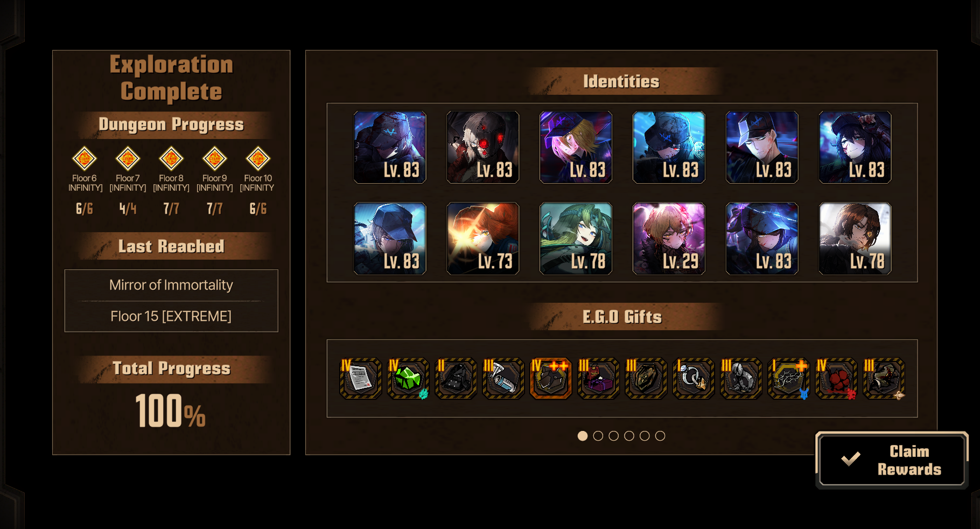The width and height of the screenshot is (980, 529).
Task: Go to second E.G.O gifts page dot
Action: (x=598, y=436)
